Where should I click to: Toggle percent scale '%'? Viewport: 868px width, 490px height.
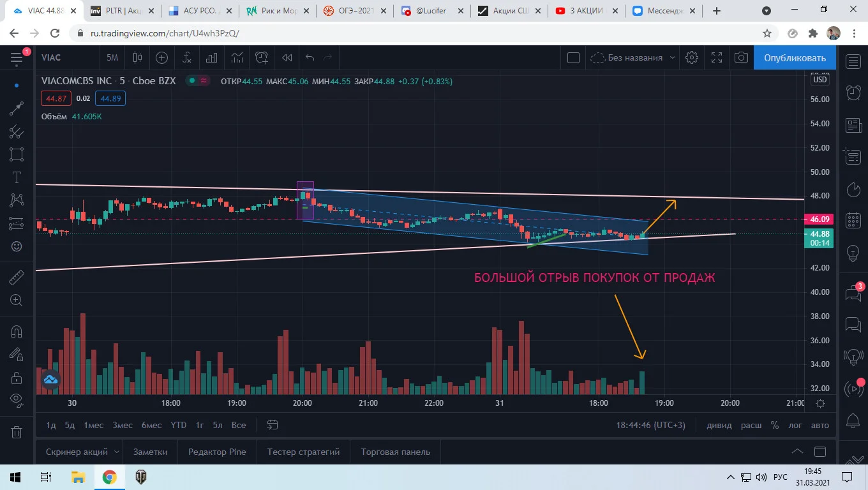[x=775, y=425]
